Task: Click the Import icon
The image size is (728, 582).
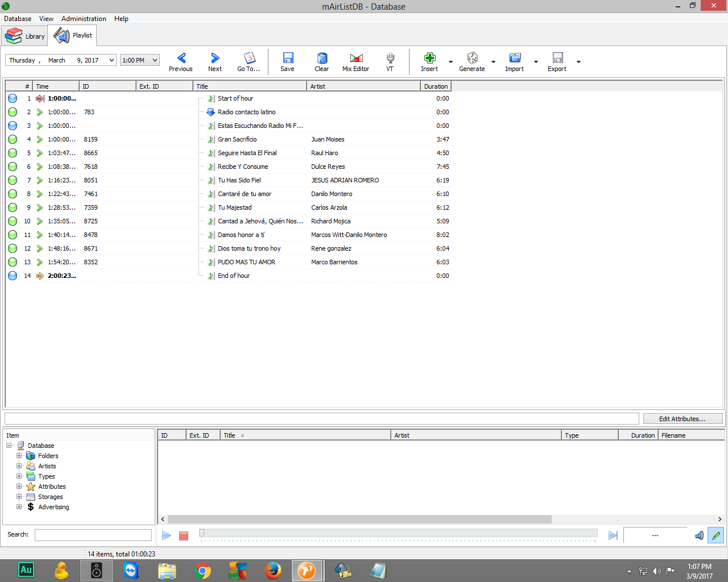Action: [x=515, y=58]
